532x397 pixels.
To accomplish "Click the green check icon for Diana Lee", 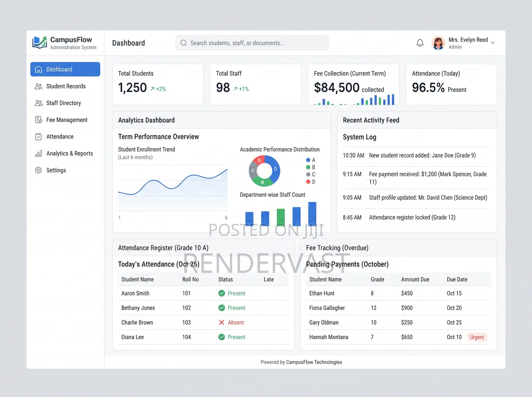I will coord(222,337).
